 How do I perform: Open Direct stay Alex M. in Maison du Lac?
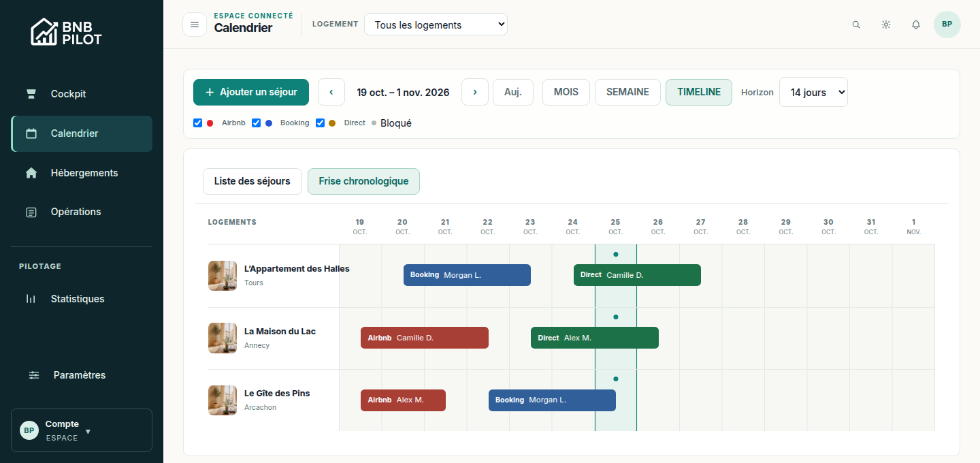tap(595, 338)
